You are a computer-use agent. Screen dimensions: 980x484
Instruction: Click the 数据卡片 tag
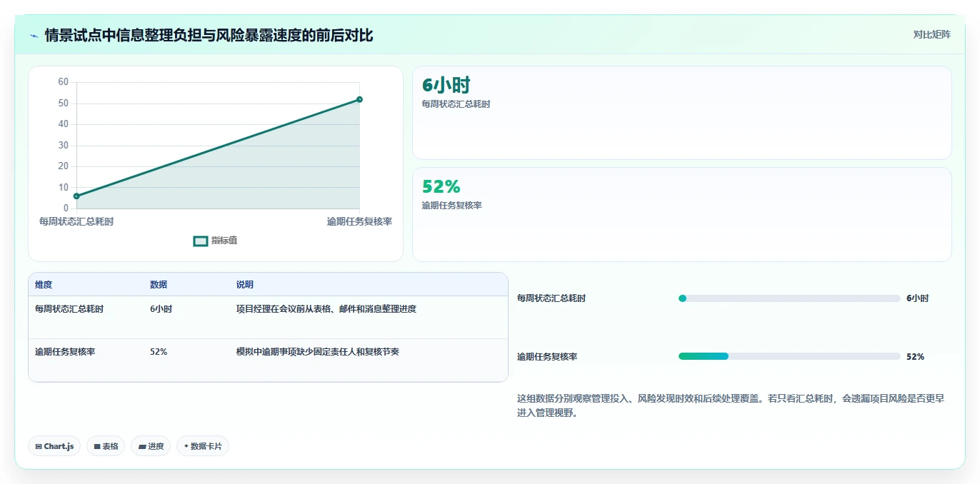pos(203,446)
